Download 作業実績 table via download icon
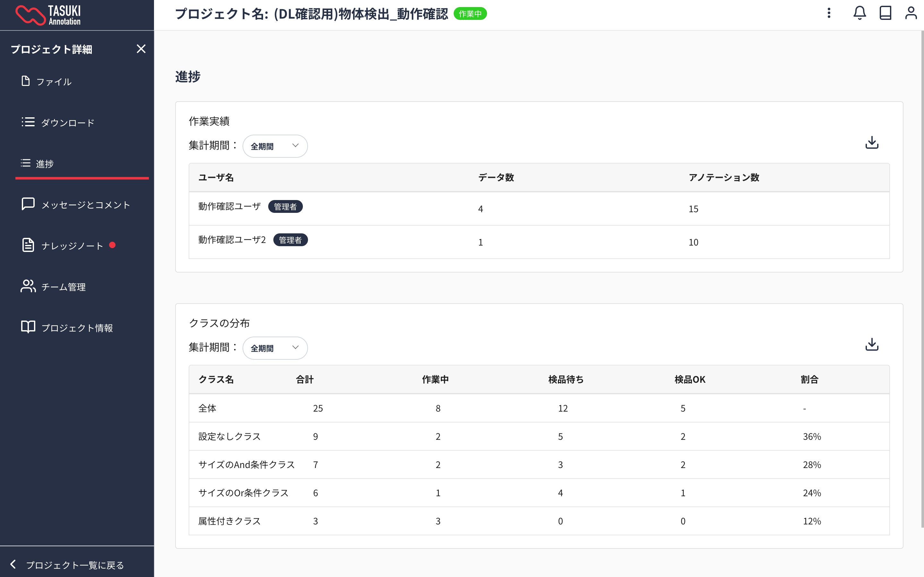Viewport: 924px width, 577px height. (872, 143)
